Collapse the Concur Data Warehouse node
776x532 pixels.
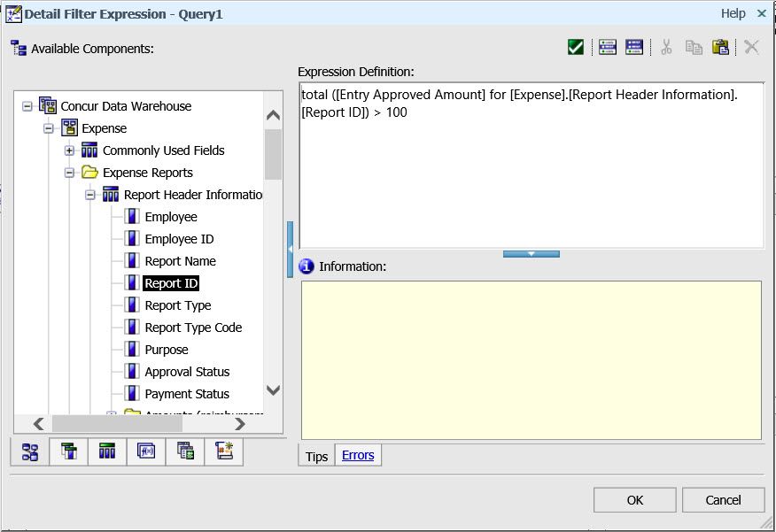tap(27, 106)
